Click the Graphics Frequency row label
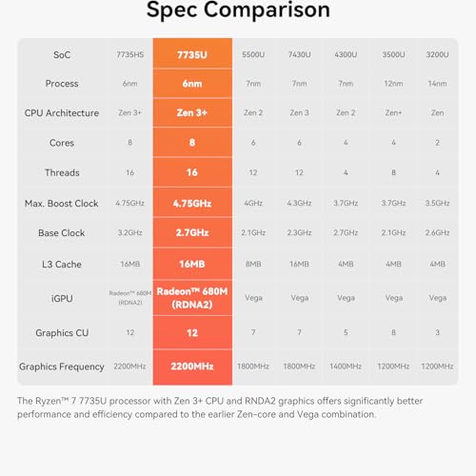476x476 pixels. (62, 367)
